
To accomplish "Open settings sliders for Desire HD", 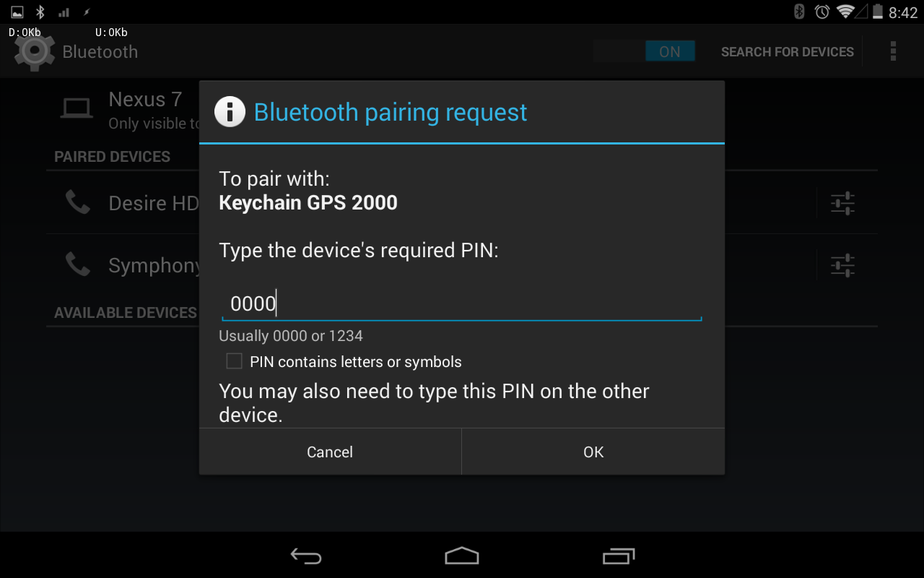I will point(842,203).
